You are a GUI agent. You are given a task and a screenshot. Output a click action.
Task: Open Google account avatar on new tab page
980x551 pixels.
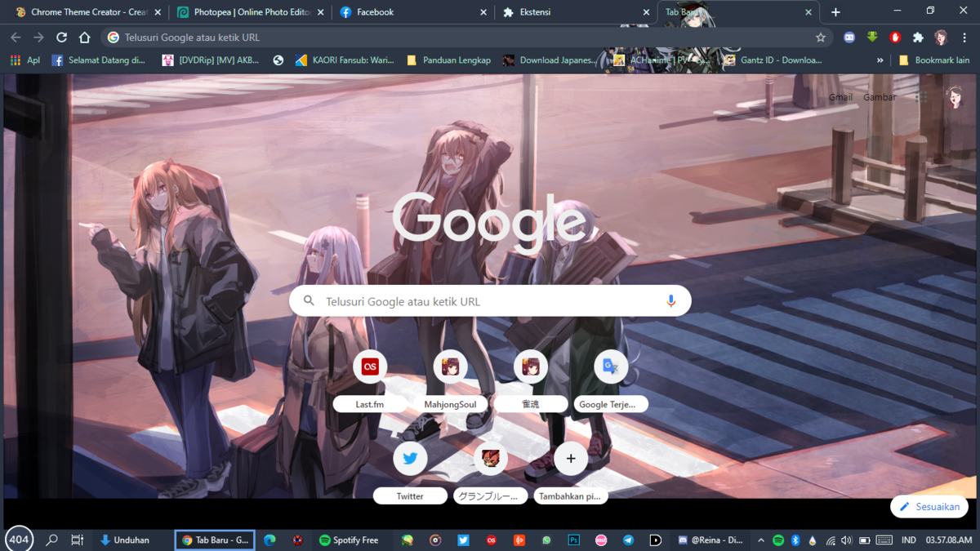tap(955, 97)
